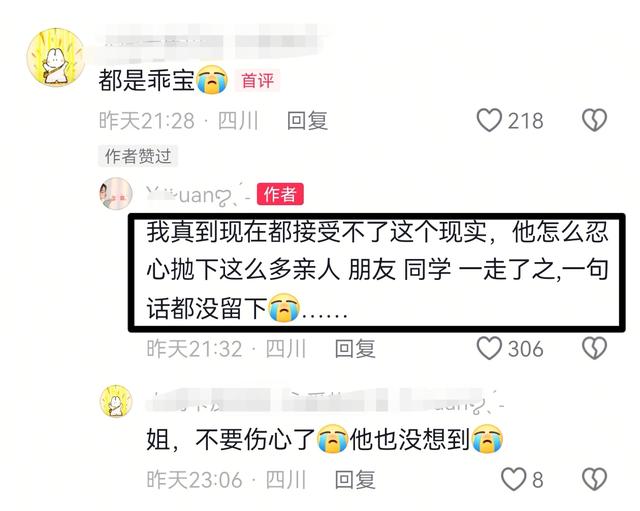This screenshot has height=511, width=640.
Task: Open top commenter's blurred username
Action: 211,42
